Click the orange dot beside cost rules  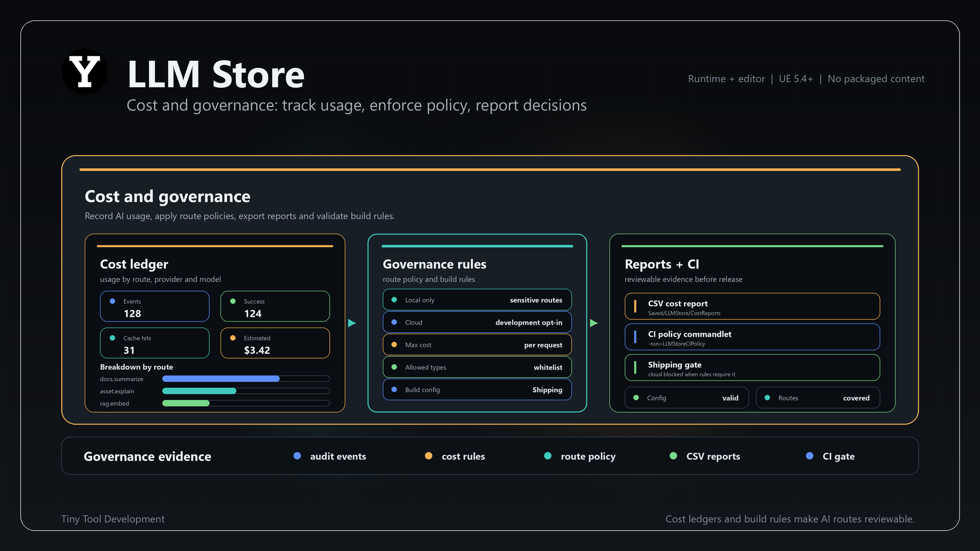pos(429,456)
